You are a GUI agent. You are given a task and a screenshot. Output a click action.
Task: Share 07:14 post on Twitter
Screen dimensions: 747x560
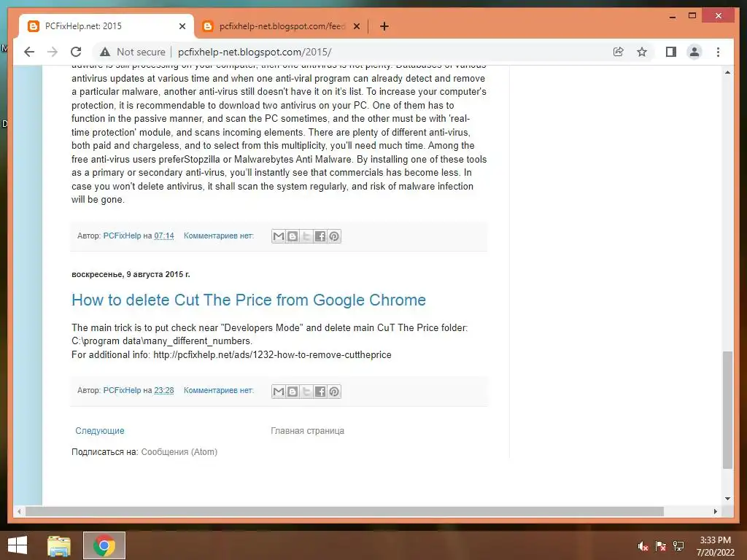(x=306, y=236)
